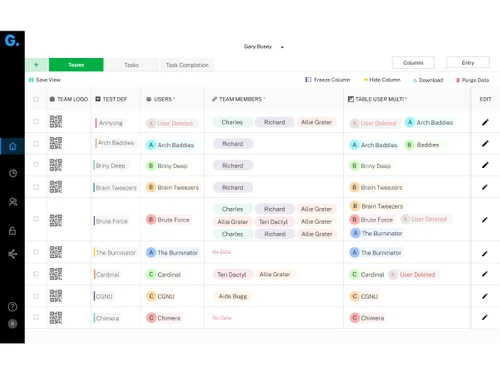The width and height of the screenshot is (500, 375).
Task: Open the pie chart reports sidebar icon
Action: point(13,173)
